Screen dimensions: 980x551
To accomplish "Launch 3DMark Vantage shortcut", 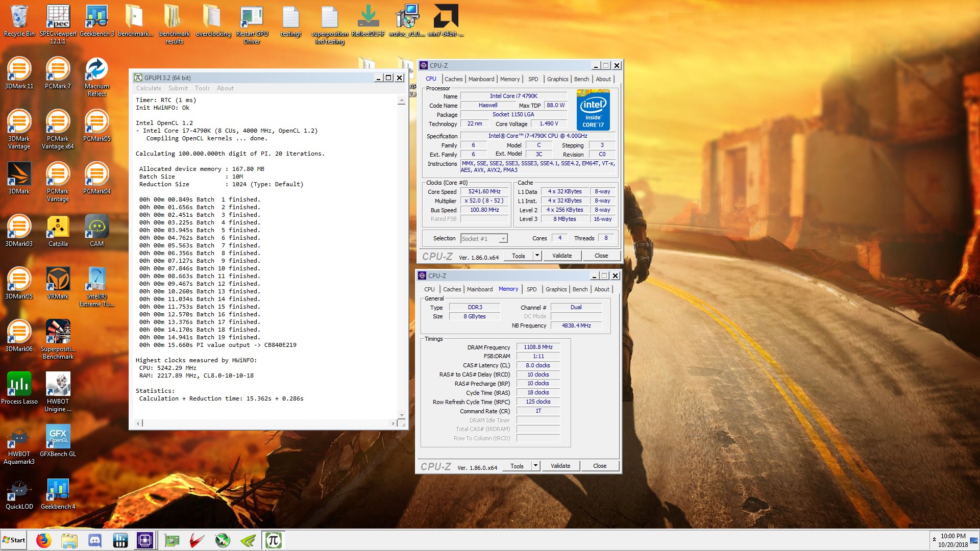I will 19,129.
